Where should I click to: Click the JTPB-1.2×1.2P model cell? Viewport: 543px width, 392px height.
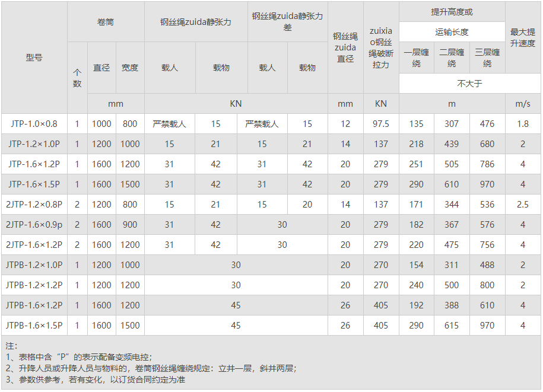pos(34,285)
